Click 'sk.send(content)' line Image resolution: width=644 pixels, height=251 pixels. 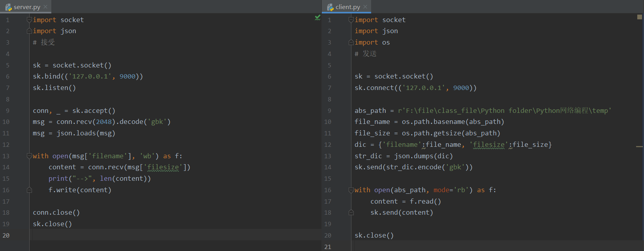click(x=402, y=212)
